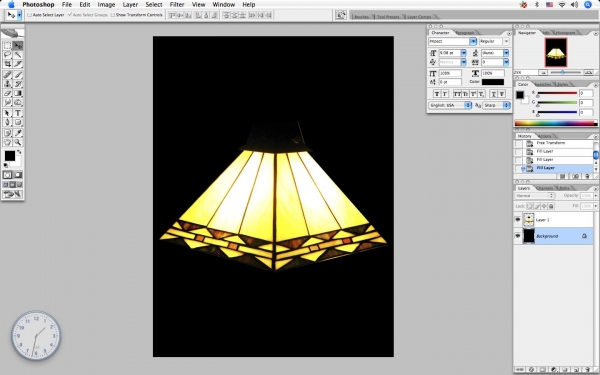Open the layer blend mode Normal dropdown
Image resolution: width=600 pixels, height=375 pixels.
[x=534, y=196]
